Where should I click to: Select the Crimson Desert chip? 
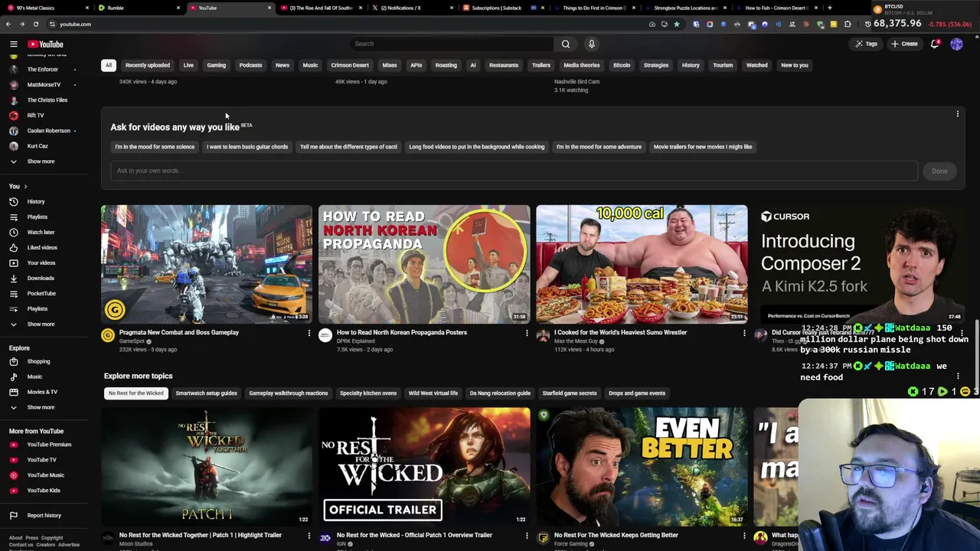tap(350, 65)
